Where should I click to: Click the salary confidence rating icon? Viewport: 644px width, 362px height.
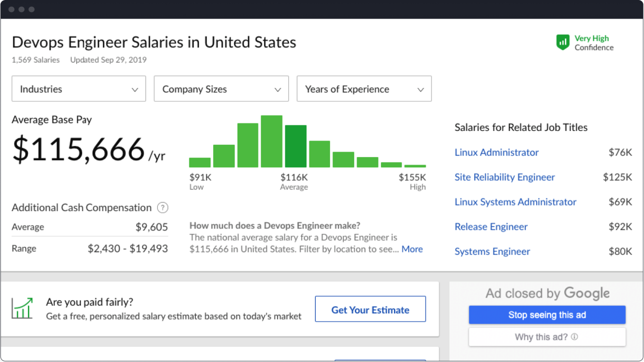tap(562, 42)
